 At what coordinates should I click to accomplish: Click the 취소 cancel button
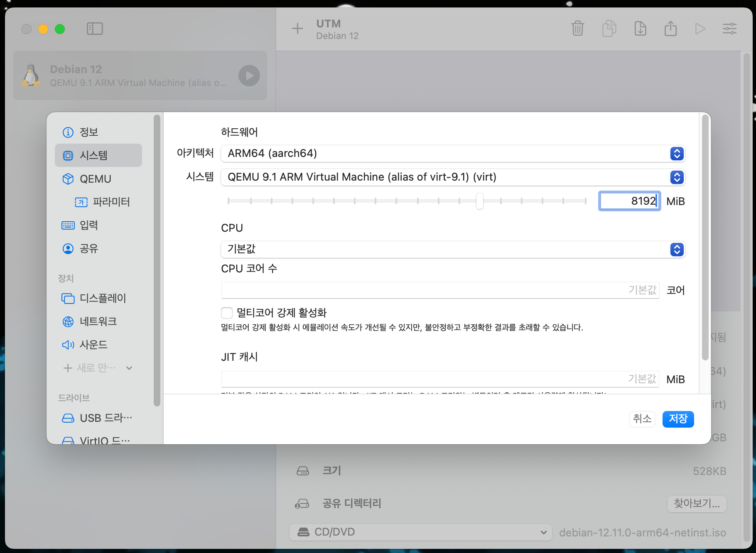point(642,419)
